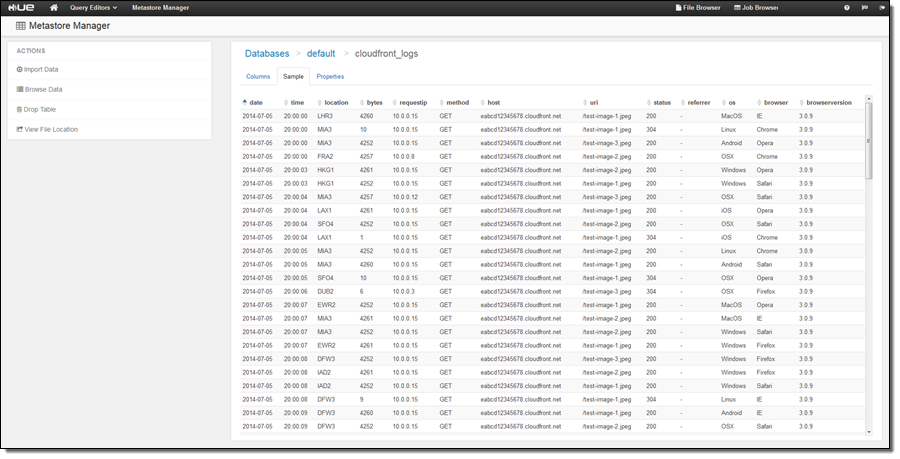900x459 pixels.
Task: Switch to the Columns tab
Action: coord(258,76)
